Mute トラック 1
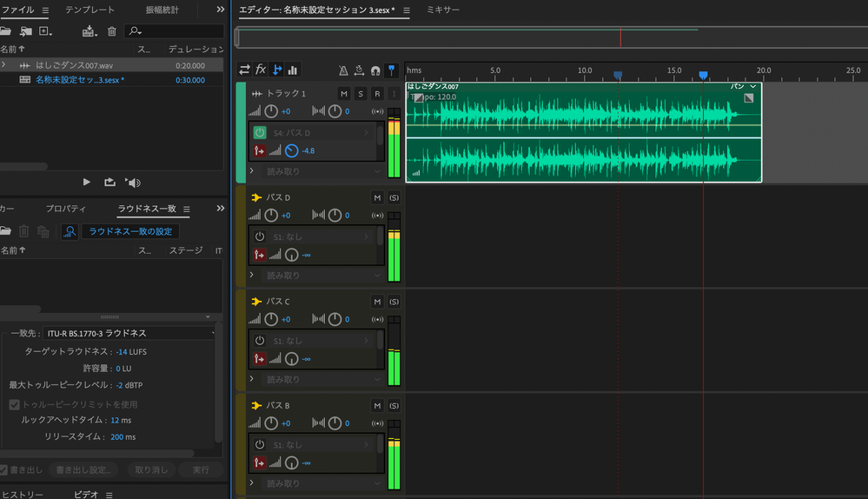The image size is (868, 499). [x=344, y=93]
